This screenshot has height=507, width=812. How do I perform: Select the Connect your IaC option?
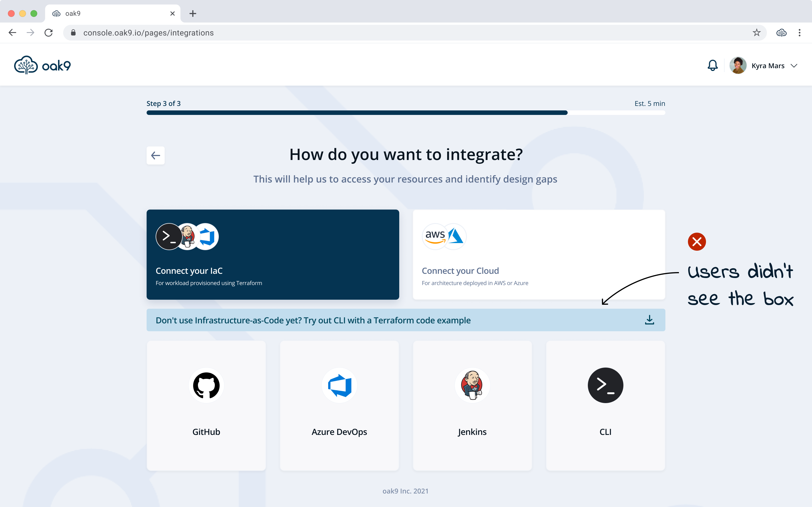point(272,255)
